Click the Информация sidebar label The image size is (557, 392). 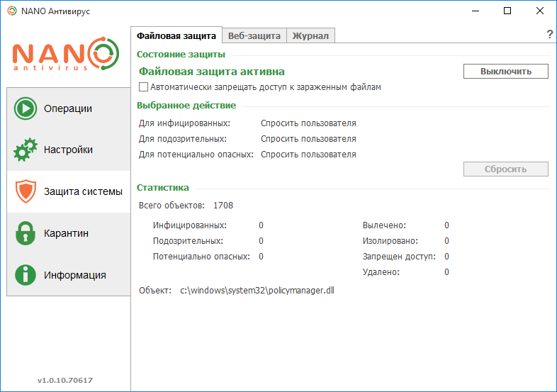click(x=75, y=275)
